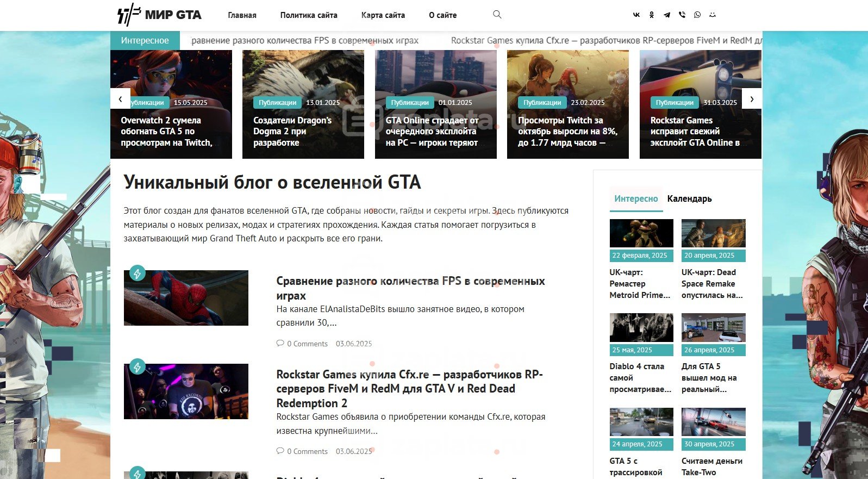Open the VK social icon
The image size is (868, 479).
636,15
